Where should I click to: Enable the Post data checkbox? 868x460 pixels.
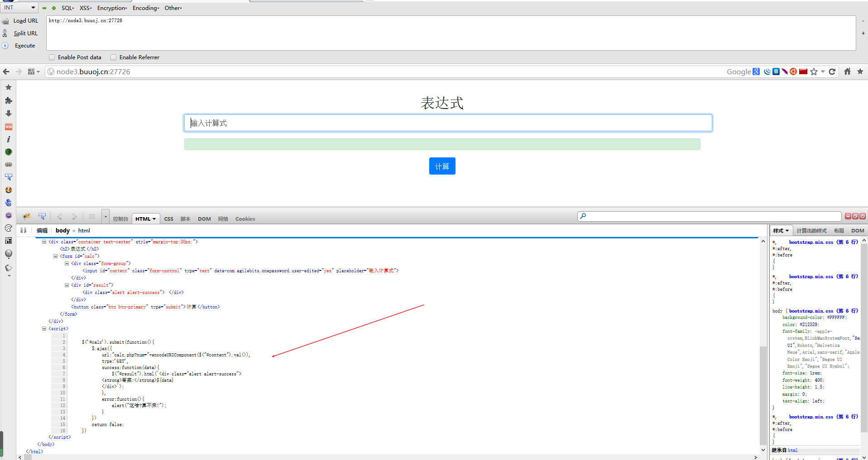pyautogui.click(x=52, y=57)
